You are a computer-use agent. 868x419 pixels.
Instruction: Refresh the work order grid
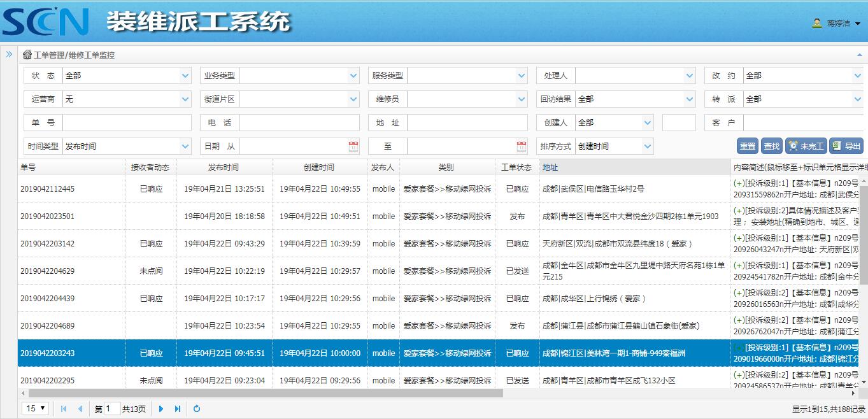197,409
